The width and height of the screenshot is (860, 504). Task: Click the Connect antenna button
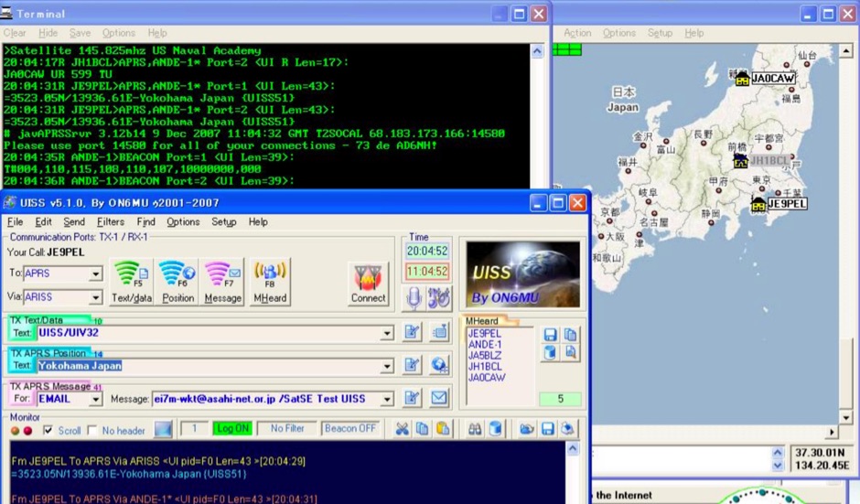[x=368, y=283]
